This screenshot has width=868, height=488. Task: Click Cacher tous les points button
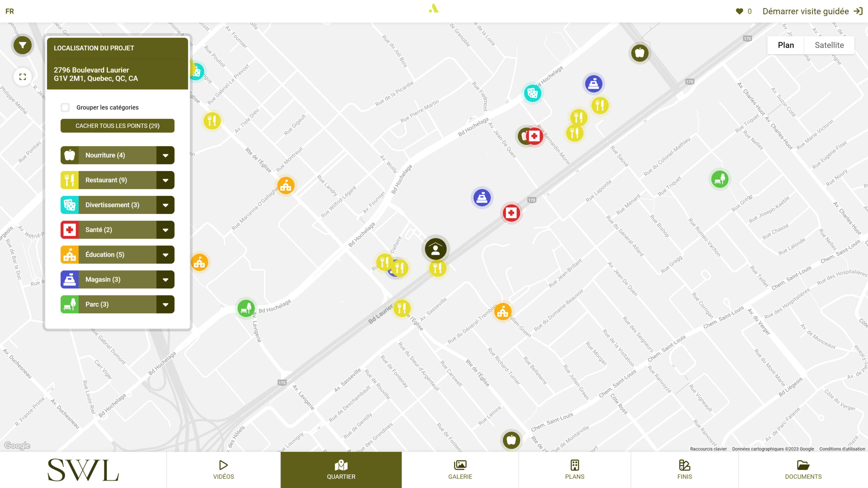point(117,126)
